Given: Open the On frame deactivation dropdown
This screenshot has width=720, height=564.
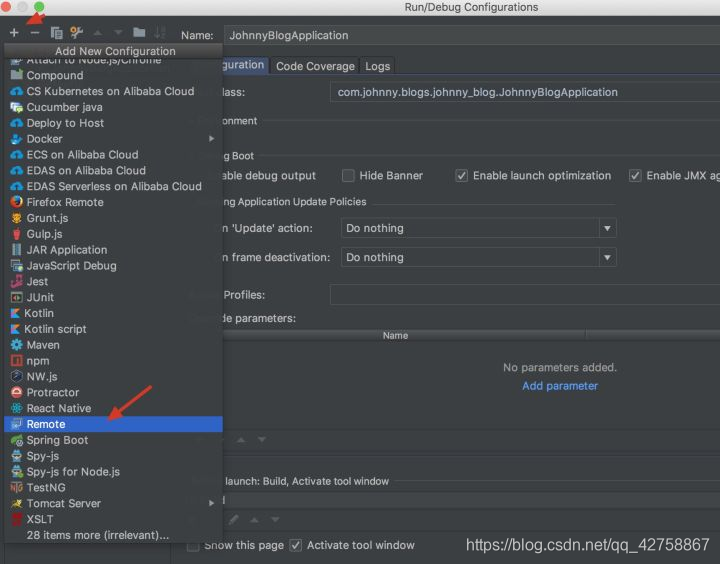Looking at the screenshot, I should click(x=478, y=257).
